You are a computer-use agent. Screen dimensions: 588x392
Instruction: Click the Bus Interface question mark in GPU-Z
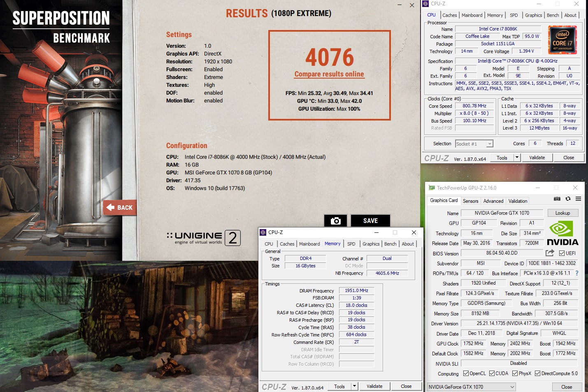click(x=577, y=273)
